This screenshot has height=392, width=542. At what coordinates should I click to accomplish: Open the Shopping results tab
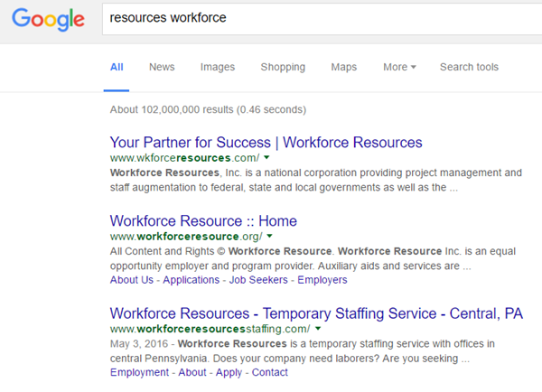[x=283, y=67]
